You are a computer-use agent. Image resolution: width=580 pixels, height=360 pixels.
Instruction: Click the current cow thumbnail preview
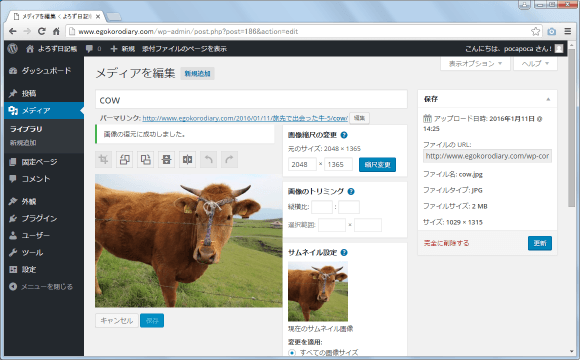(x=318, y=291)
